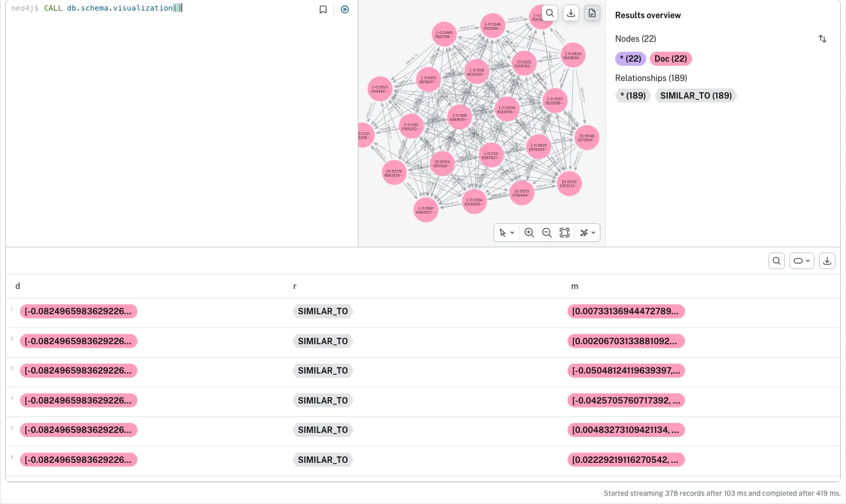Click node chip [-0.05048124119639397,...
This screenshot has height=504, width=846.
tap(626, 371)
